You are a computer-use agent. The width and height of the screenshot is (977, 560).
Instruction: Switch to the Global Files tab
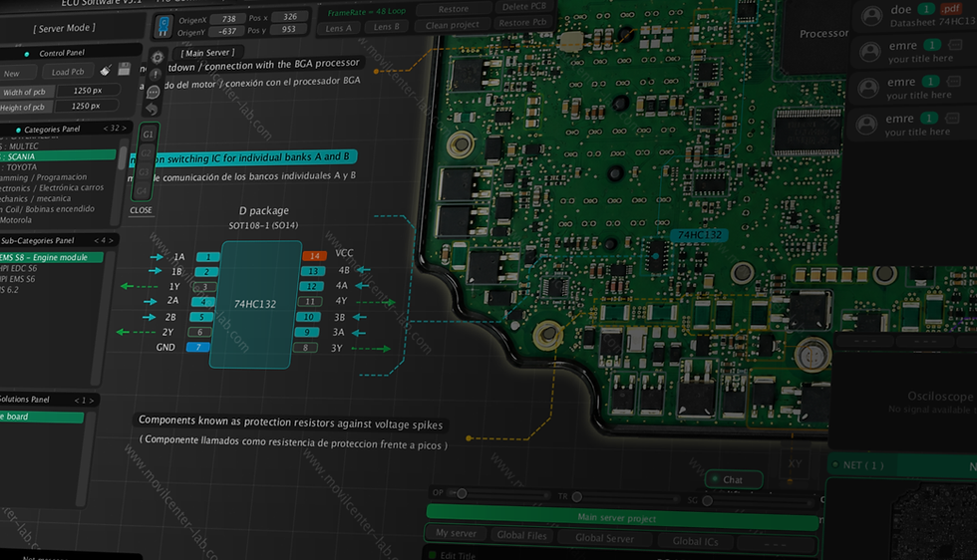(521, 535)
